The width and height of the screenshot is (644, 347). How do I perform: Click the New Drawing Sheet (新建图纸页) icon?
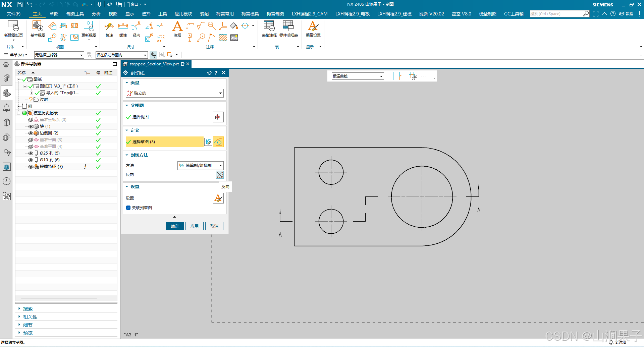tap(13, 26)
